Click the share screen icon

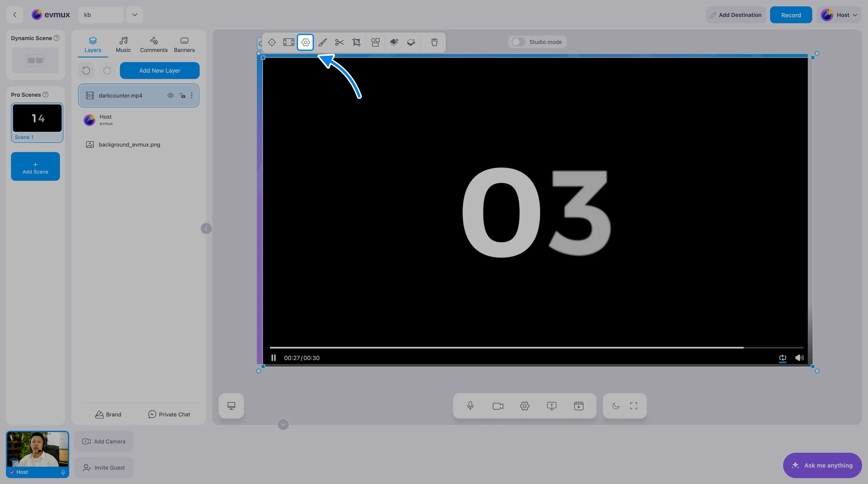(552, 406)
